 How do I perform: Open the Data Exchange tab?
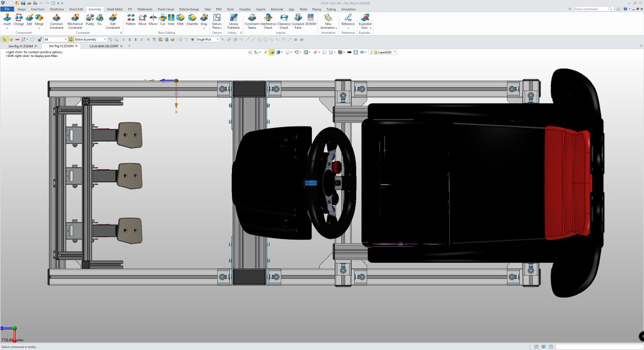click(x=189, y=9)
